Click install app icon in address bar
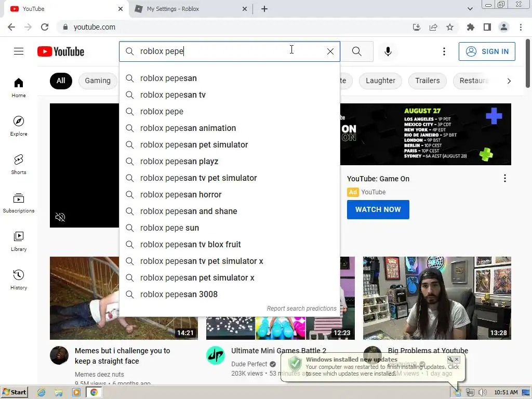The image size is (532, 399). pos(416,27)
